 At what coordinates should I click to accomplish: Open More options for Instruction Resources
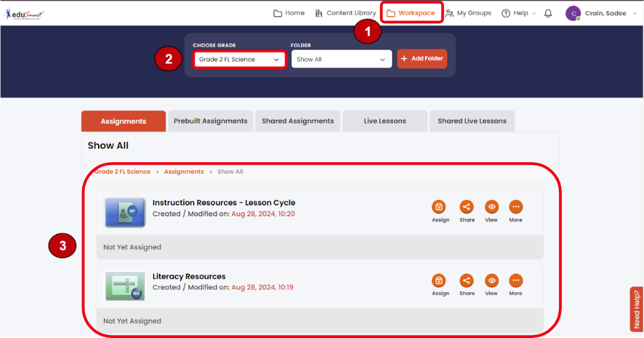coord(516,207)
